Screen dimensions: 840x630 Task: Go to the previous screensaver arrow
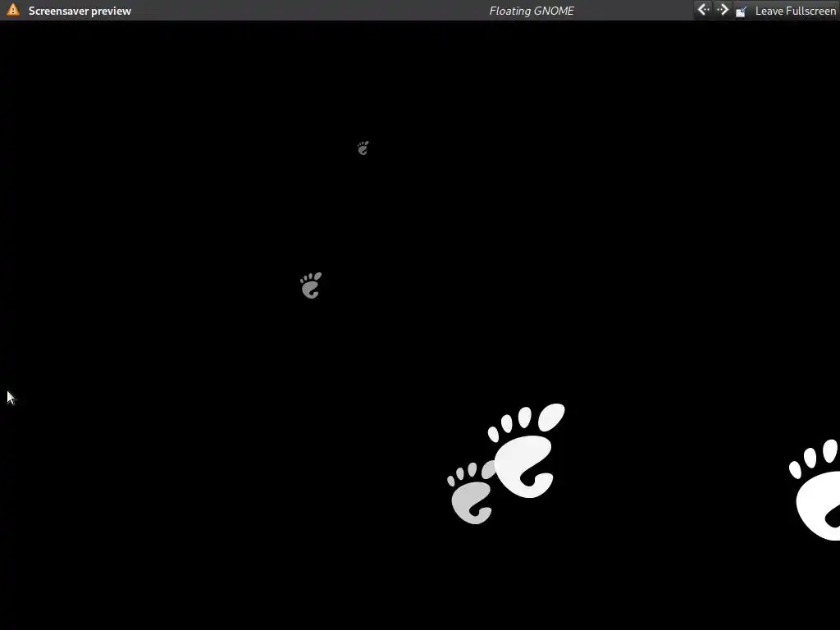pos(703,10)
